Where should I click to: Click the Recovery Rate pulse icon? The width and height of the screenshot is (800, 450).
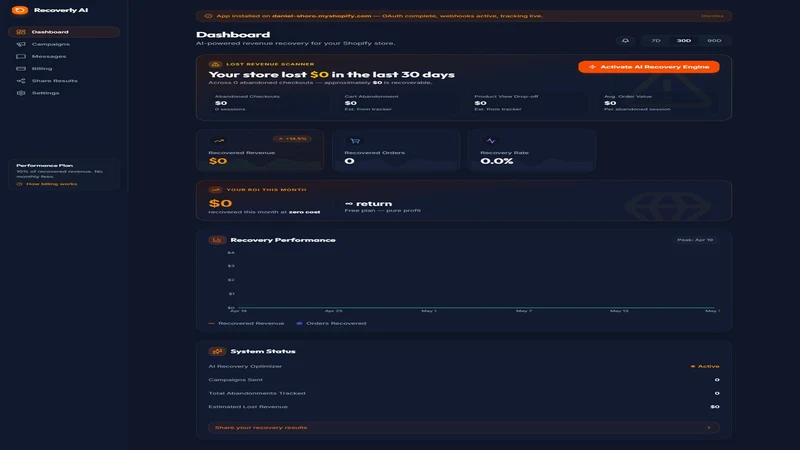click(x=491, y=140)
